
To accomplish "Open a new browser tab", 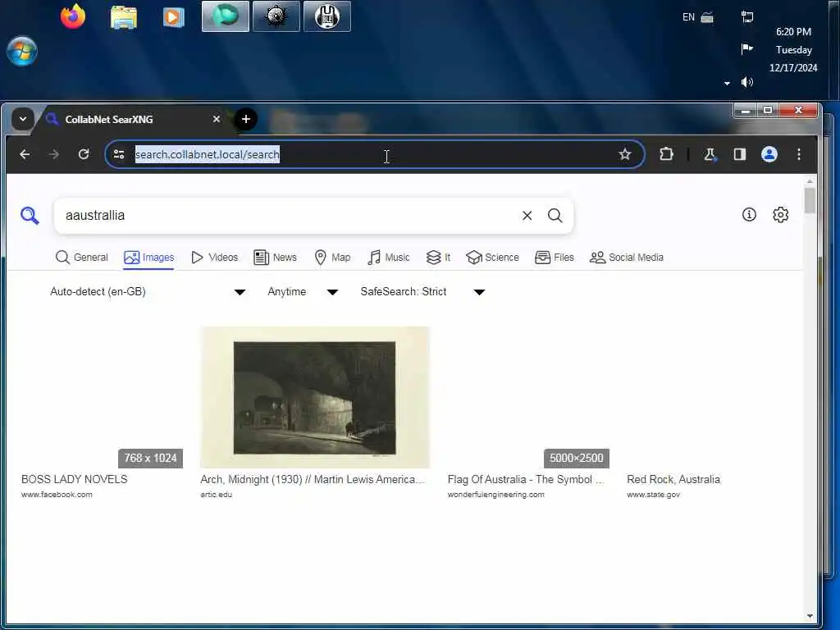I will 246,119.
